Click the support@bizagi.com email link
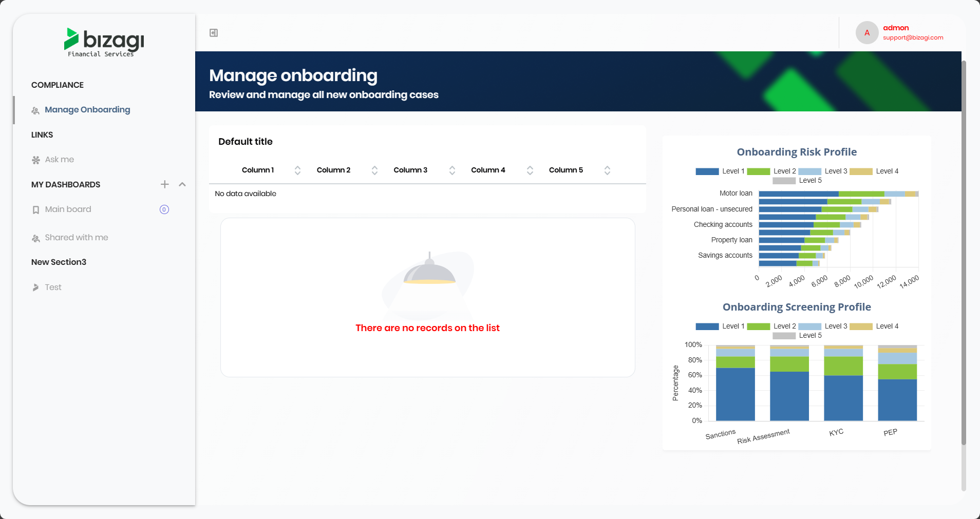The image size is (980, 519). click(x=913, y=37)
